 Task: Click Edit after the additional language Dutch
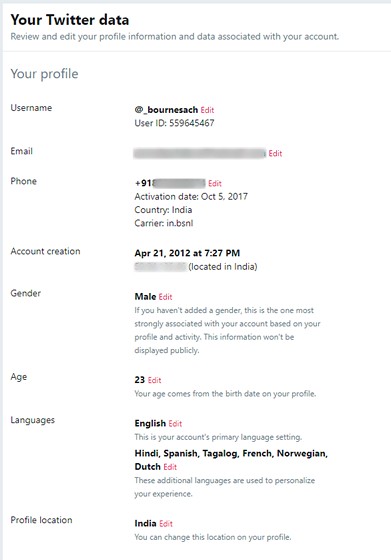click(x=170, y=467)
